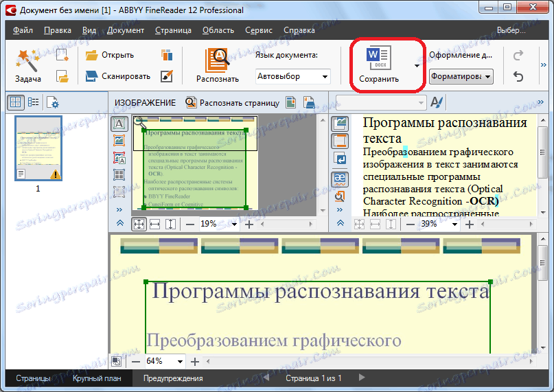The width and height of the screenshot is (554, 392).
Task: Open the verification search icon in text pane
Action: tap(340, 196)
